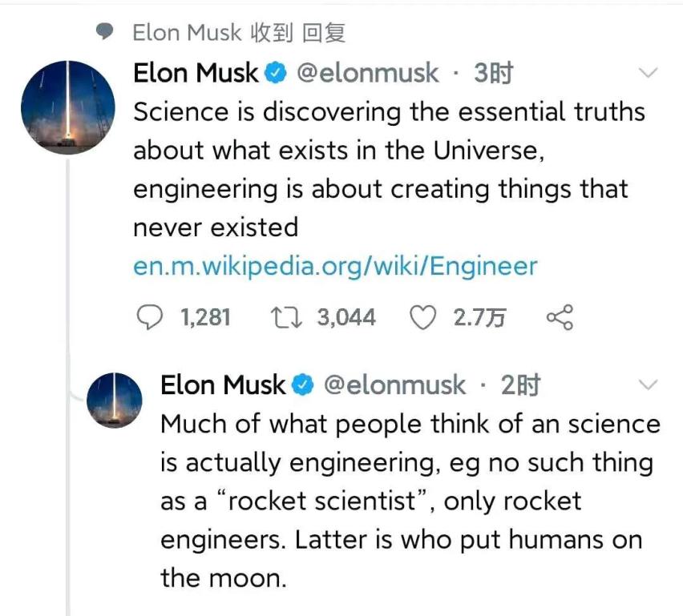The image size is (683, 616).
Task: View the 1,281 replies count
Action: pos(205,317)
